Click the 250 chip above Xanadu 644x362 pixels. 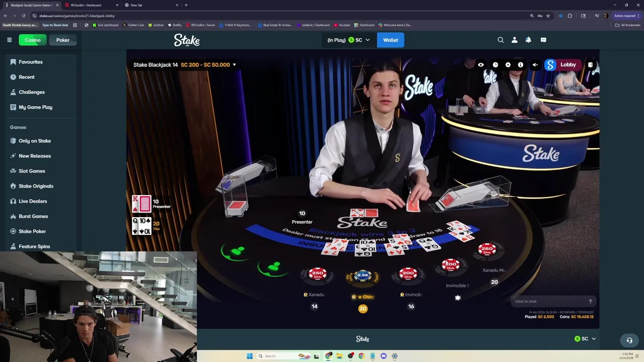tap(317, 274)
